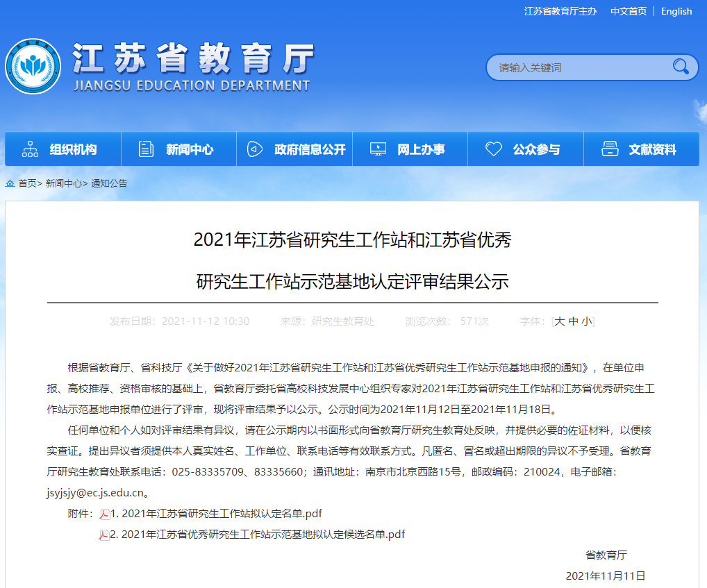707x588 pixels.
Task: Click the search magnifier icon
Action: [x=680, y=67]
